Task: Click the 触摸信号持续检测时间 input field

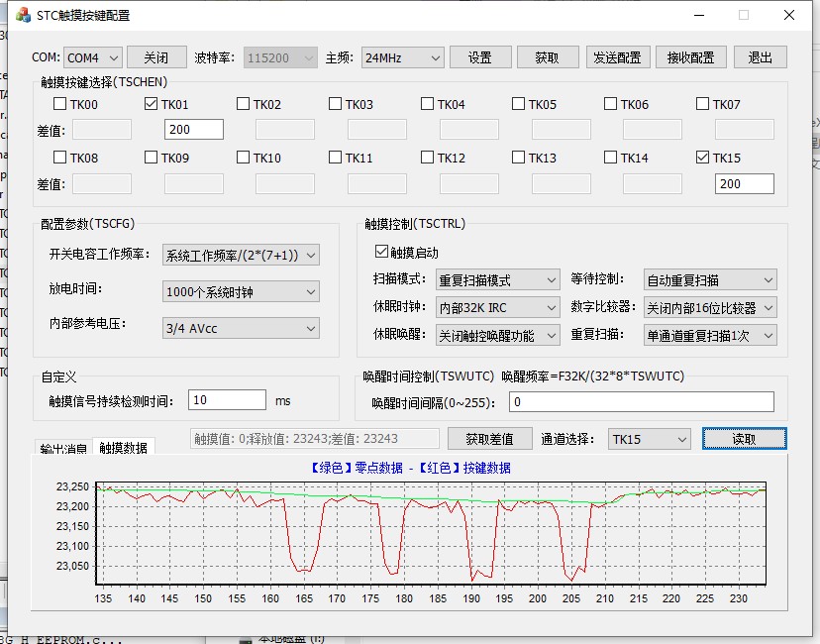Action: [x=228, y=400]
